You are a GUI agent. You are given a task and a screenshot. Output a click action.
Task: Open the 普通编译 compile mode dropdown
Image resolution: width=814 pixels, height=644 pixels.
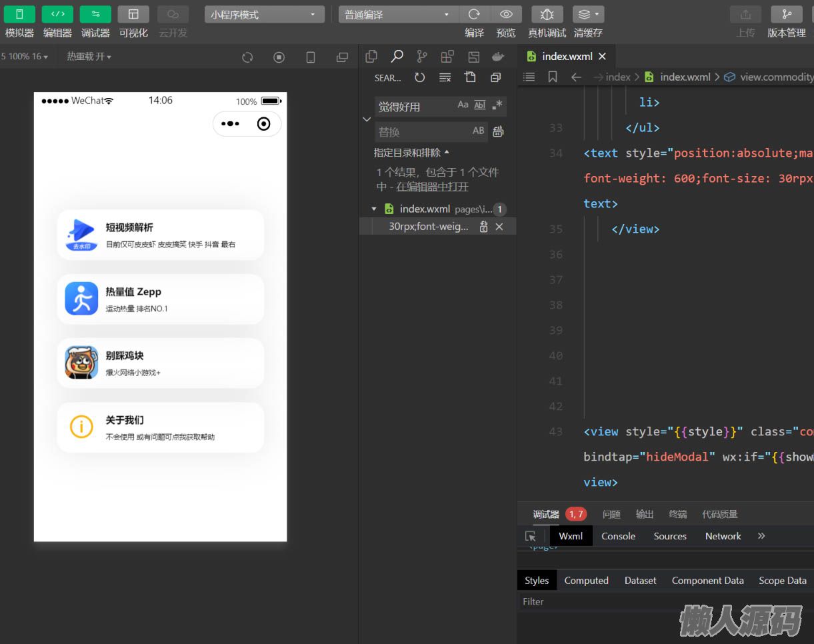click(397, 14)
